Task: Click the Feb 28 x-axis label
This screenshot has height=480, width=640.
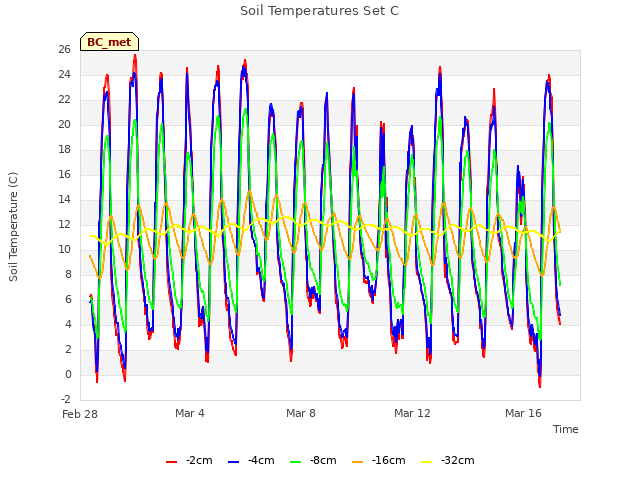Action: pyautogui.click(x=80, y=414)
